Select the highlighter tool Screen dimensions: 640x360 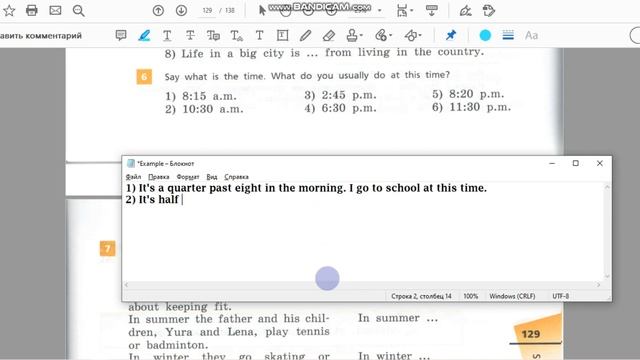144,36
